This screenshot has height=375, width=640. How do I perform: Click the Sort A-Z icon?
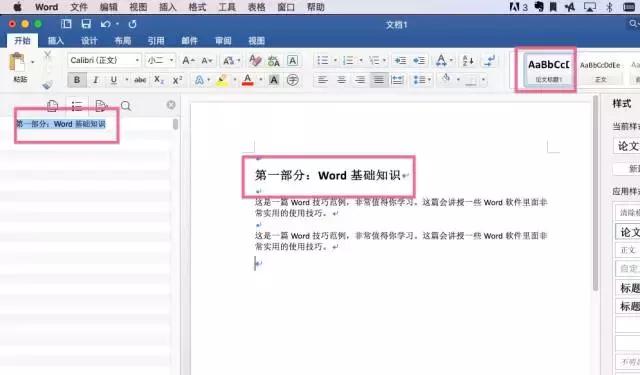(x=468, y=61)
